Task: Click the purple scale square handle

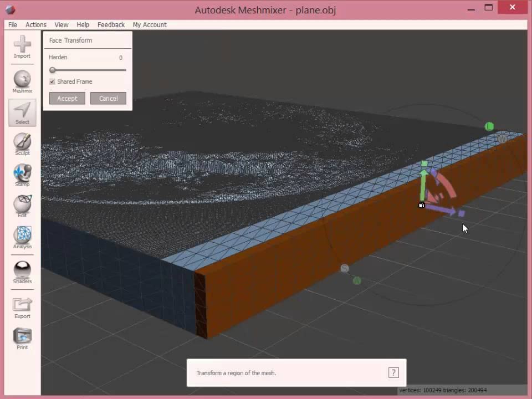Action: (x=462, y=213)
